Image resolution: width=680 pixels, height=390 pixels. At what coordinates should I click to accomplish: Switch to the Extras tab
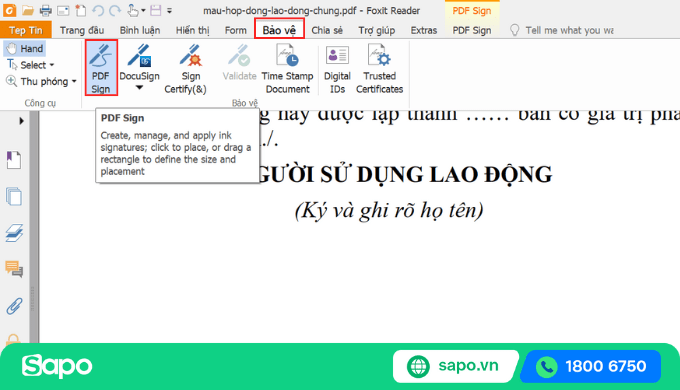point(424,30)
